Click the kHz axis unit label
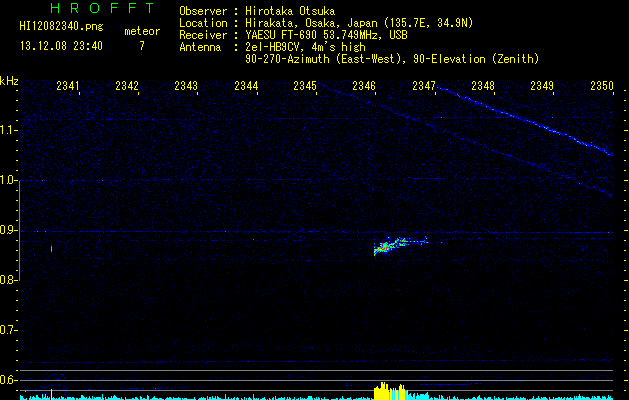The width and height of the screenshot is (629, 400). click(9, 81)
